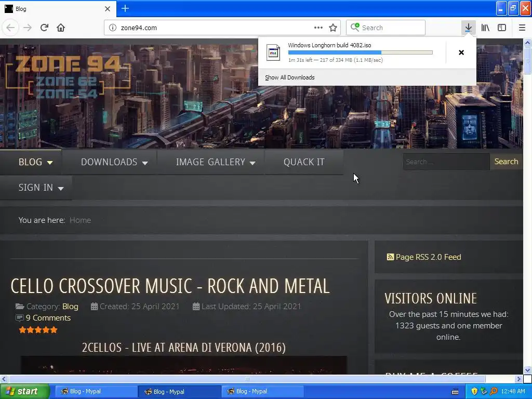Click the 2CELLOS Live at Arena di Verona heading
This screenshot has width=532, height=399.
point(183,348)
